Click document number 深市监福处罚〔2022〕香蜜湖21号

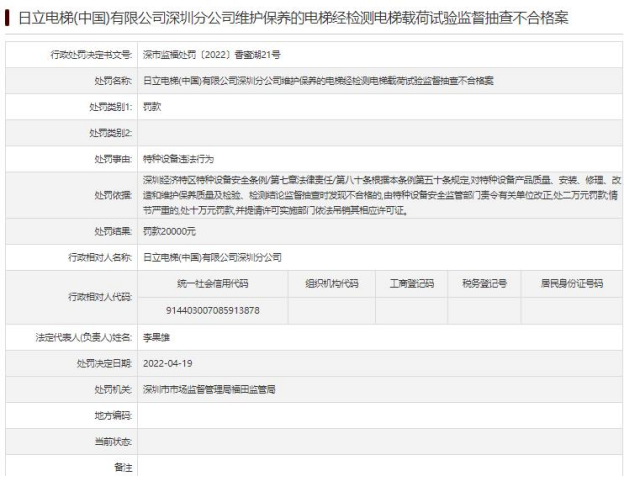tap(211, 55)
